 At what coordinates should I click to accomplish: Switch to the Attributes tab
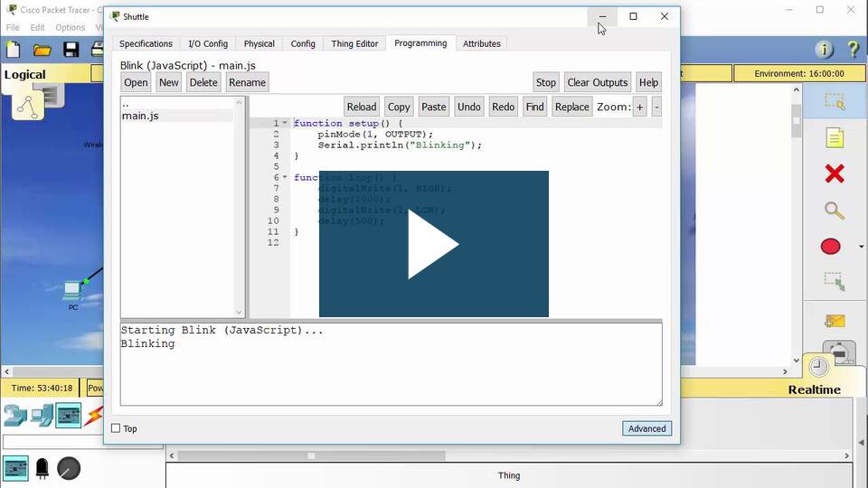coord(482,43)
